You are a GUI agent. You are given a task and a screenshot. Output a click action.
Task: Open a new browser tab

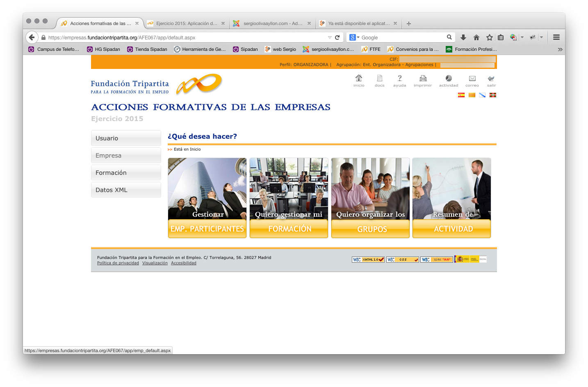pos(409,23)
